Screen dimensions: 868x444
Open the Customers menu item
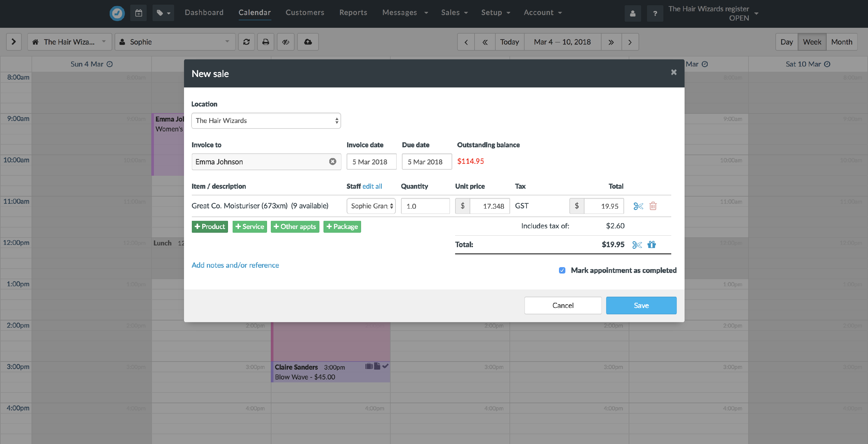coord(305,12)
